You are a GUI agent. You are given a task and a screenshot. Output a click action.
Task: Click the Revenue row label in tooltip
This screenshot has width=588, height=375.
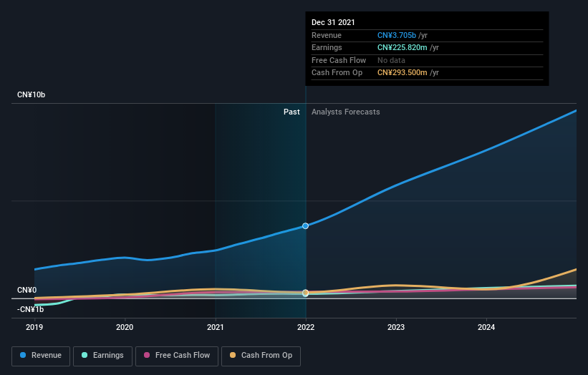[x=327, y=35]
